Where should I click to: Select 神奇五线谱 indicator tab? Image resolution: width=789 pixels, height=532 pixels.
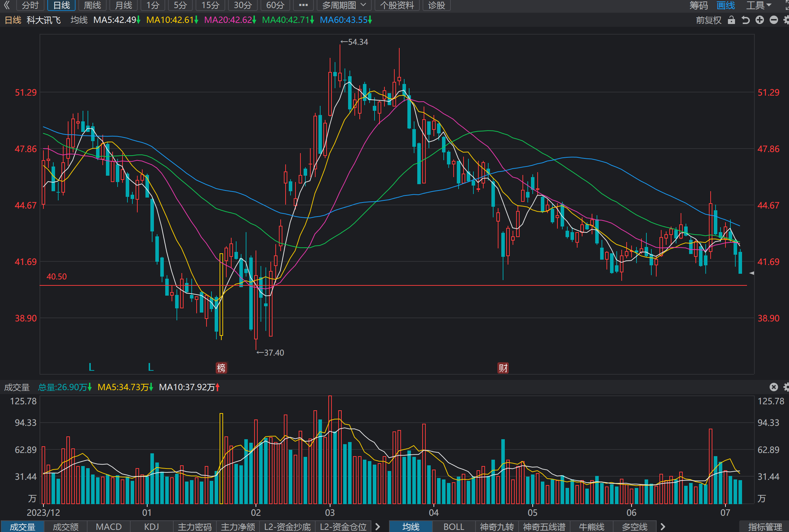pos(544,527)
